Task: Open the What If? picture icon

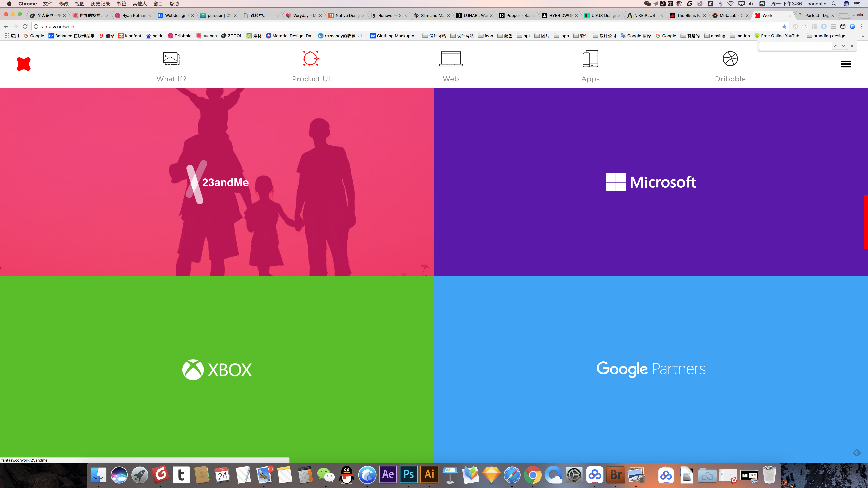Action: 171,59
